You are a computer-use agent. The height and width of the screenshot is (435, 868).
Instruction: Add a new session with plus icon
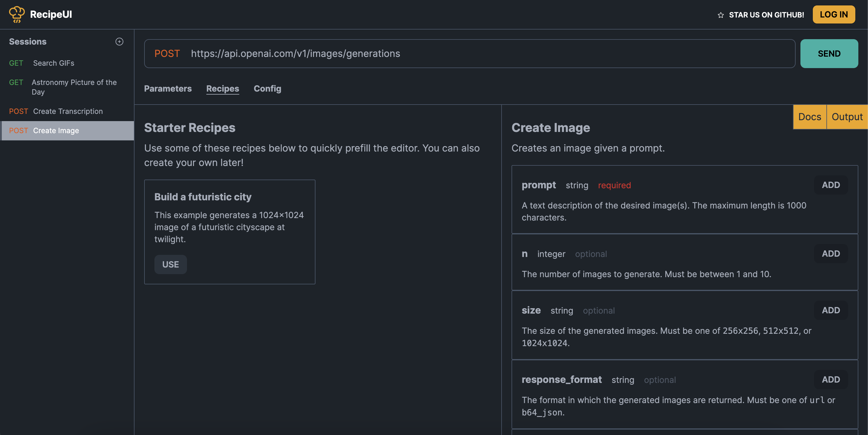tap(119, 41)
